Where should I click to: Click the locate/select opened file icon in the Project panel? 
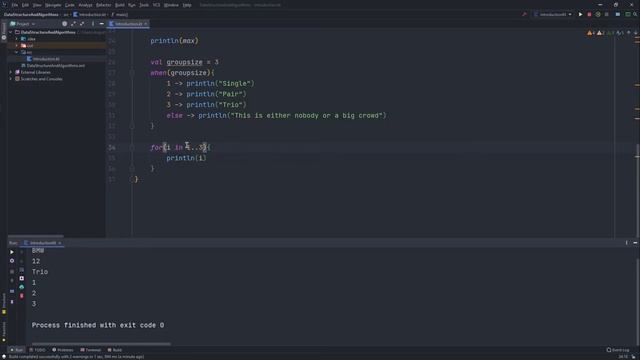64,24
